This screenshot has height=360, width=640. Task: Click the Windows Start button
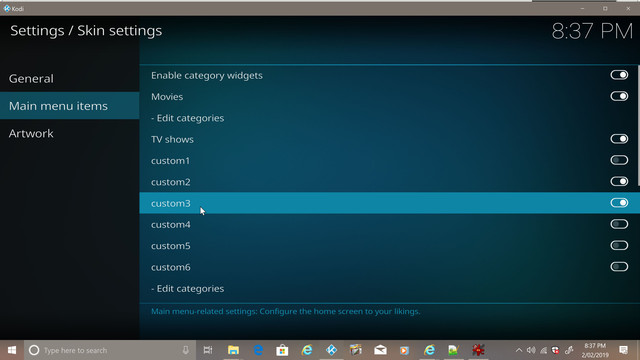12,350
